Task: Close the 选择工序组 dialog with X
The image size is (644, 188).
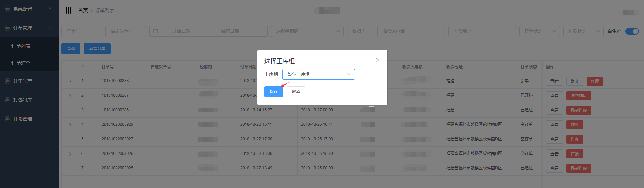Action: (378, 60)
